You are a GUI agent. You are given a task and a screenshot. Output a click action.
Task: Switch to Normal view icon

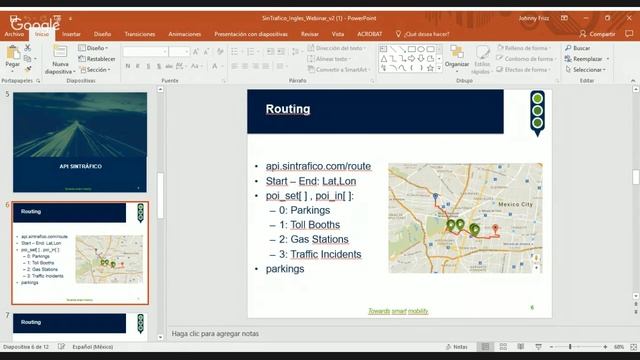tap(485, 347)
